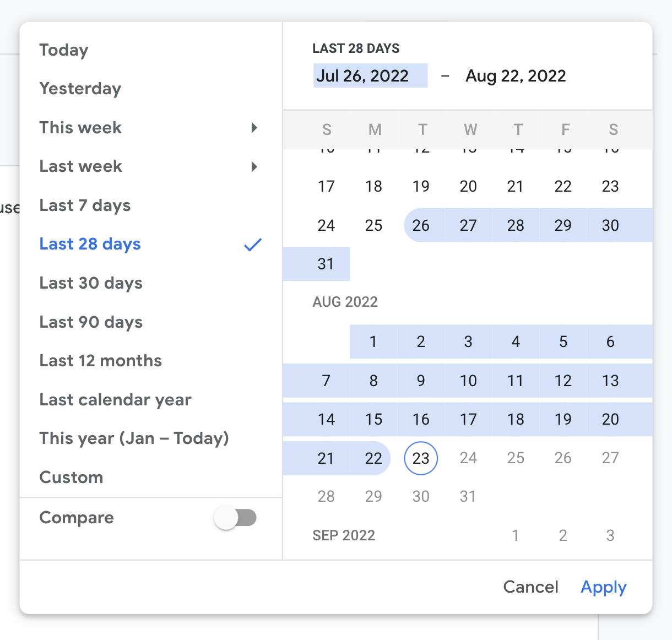Click the Last 28 days checkmark icon
The width and height of the screenshot is (672, 640).
click(253, 245)
